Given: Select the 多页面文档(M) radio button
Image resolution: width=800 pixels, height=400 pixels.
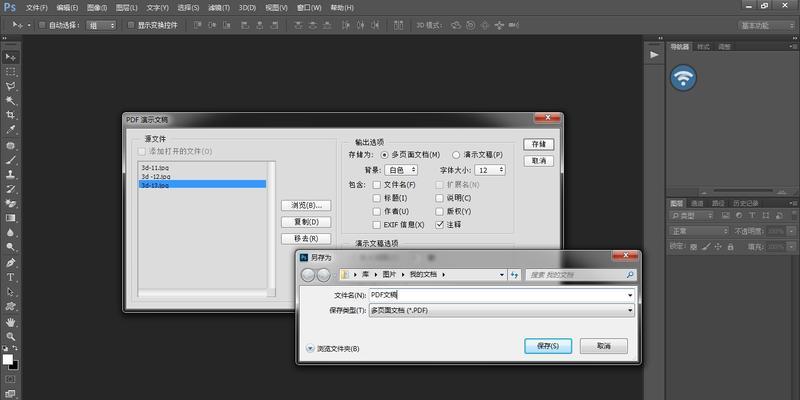Looking at the screenshot, I should click(x=384, y=155).
